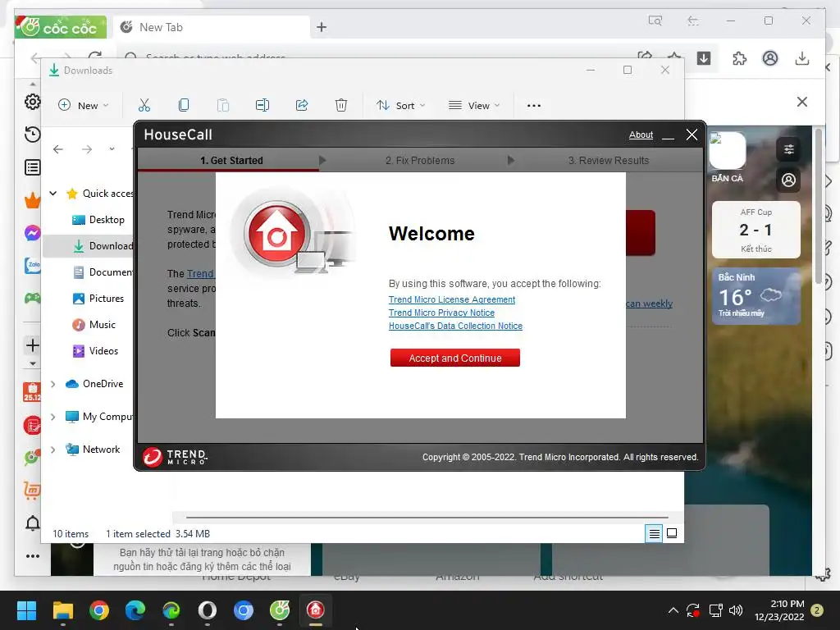Select the Review Results step tab

click(x=609, y=160)
